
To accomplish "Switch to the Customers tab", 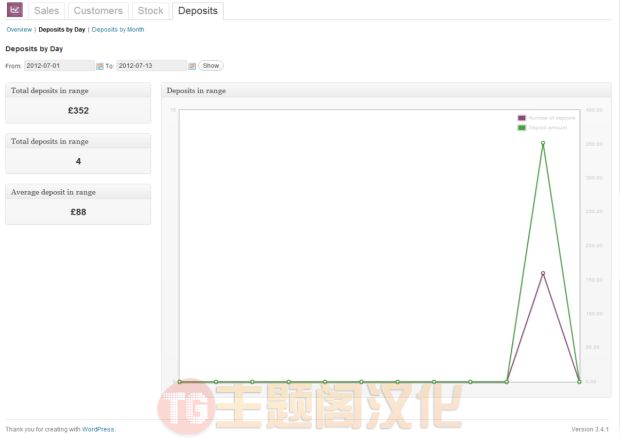I will point(98,11).
